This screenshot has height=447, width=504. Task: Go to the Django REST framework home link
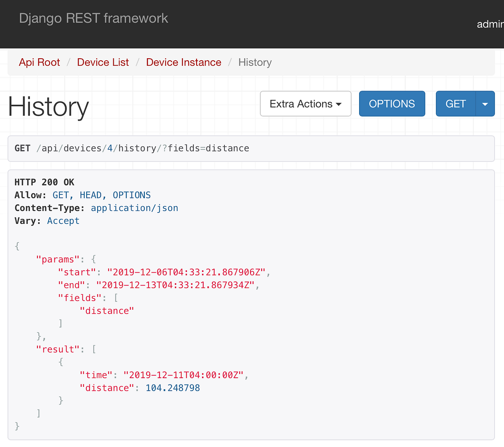(93, 18)
